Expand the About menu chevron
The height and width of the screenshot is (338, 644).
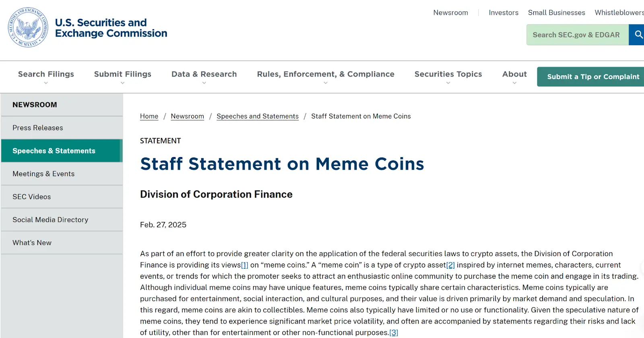(x=514, y=83)
